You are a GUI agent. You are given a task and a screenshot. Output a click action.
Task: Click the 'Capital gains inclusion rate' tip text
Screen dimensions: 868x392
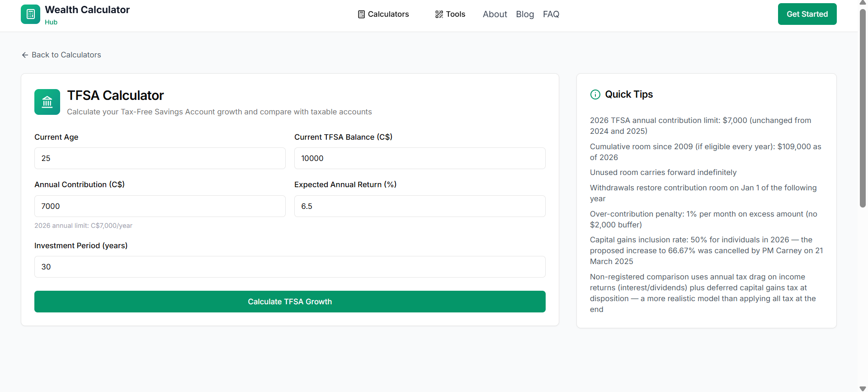(x=706, y=250)
